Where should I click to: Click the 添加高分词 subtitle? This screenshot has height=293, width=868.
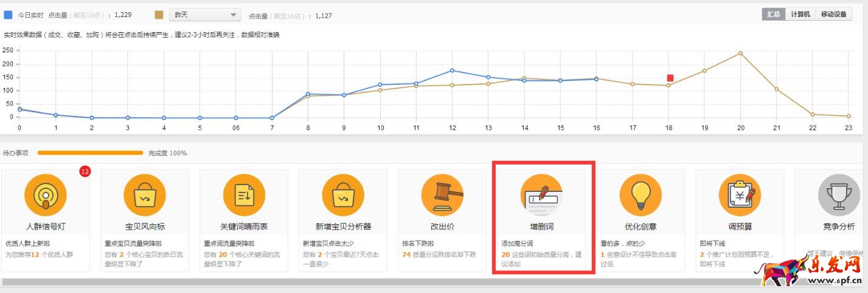pos(517,244)
